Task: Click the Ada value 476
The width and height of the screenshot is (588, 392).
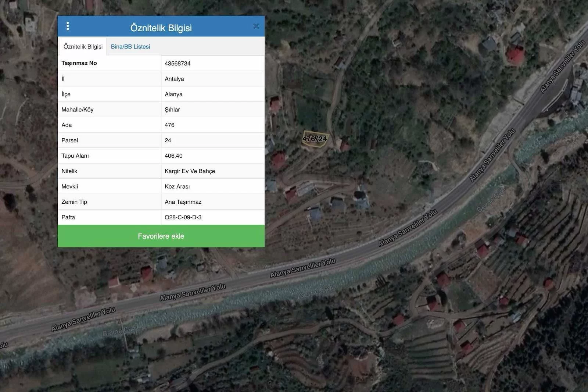Action: (x=169, y=125)
